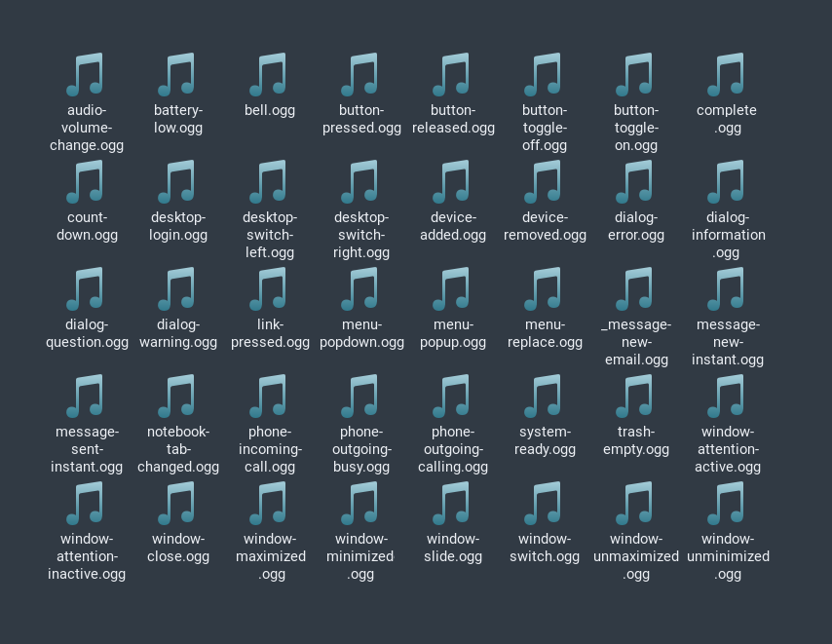Select the link-pressed.ogg icon

click(x=269, y=288)
